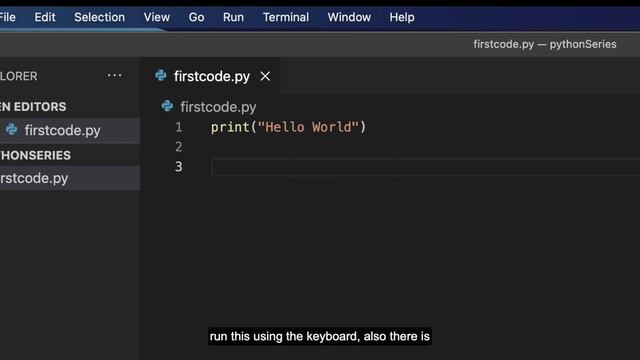
Task: Click the "Hello World" string
Action: click(308, 127)
